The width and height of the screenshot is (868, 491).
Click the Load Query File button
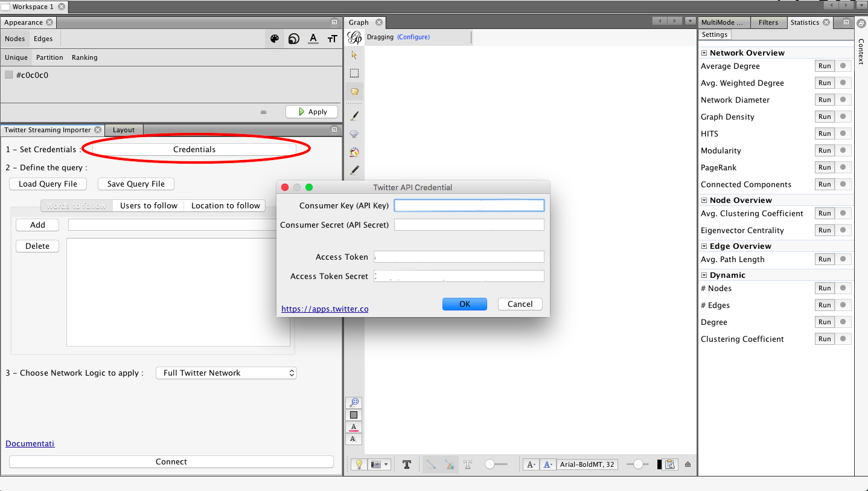48,184
